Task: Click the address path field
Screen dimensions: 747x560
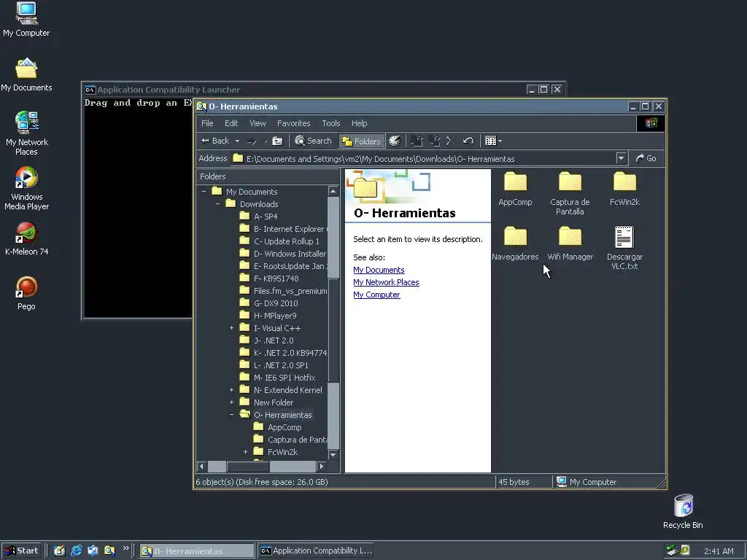Action: [423, 158]
